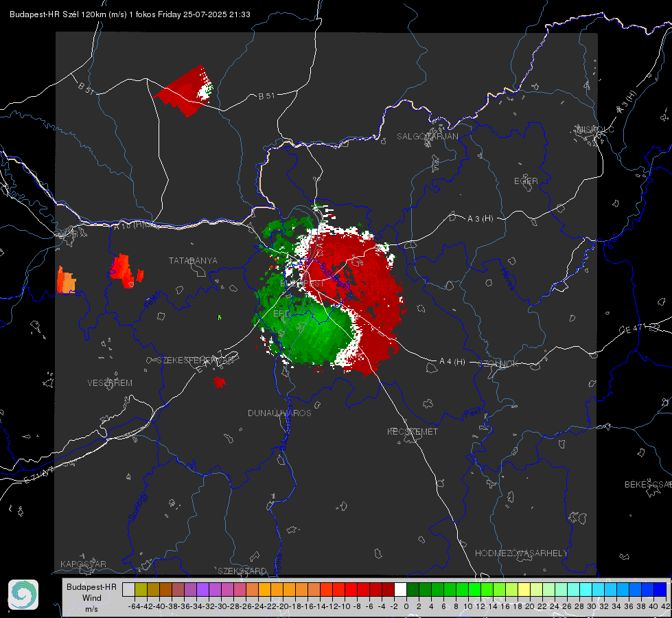Viewport: 672px width, 618px height.
Task: Click the m/s unit label in the legend
Action: click(x=91, y=609)
